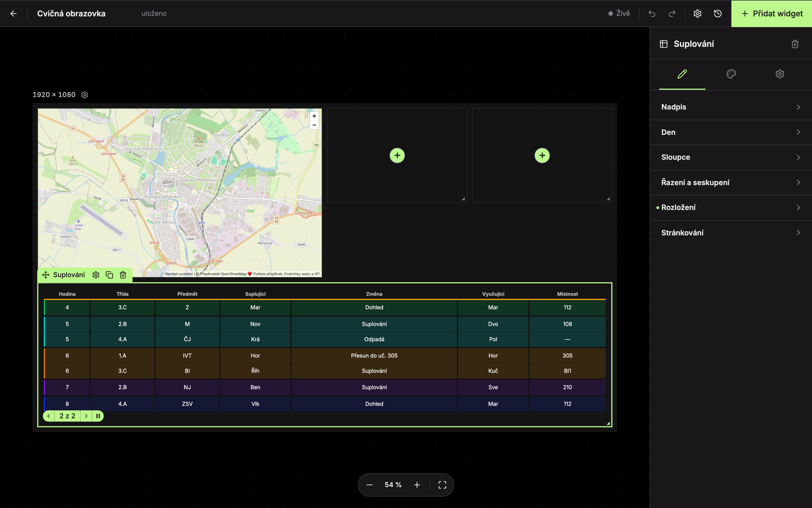Decrease canvas zoom with minus button
The height and width of the screenshot is (508, 812).
click(369, 485)
